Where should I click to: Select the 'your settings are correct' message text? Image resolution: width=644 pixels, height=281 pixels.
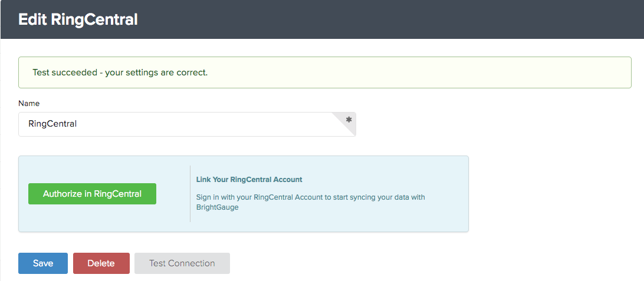coord(156,72)
